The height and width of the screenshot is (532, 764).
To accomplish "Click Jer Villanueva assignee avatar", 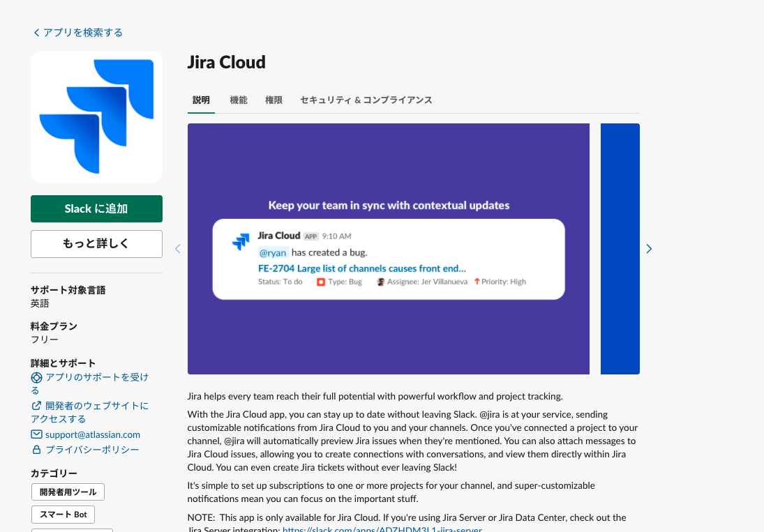I will click(x=381, y=282).
